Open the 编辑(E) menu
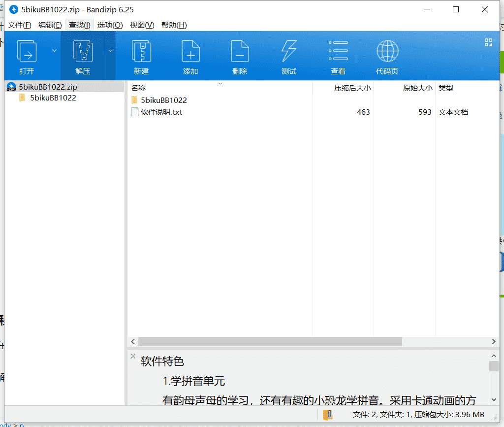 click(x=50, y=25)
